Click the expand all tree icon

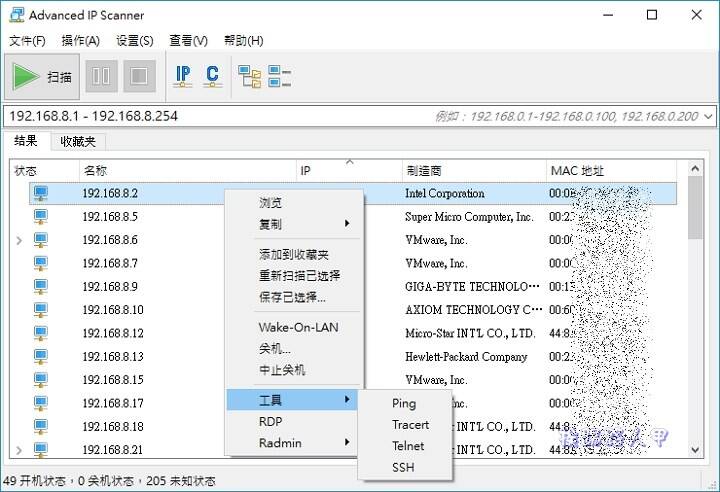(x=249, y=76)
